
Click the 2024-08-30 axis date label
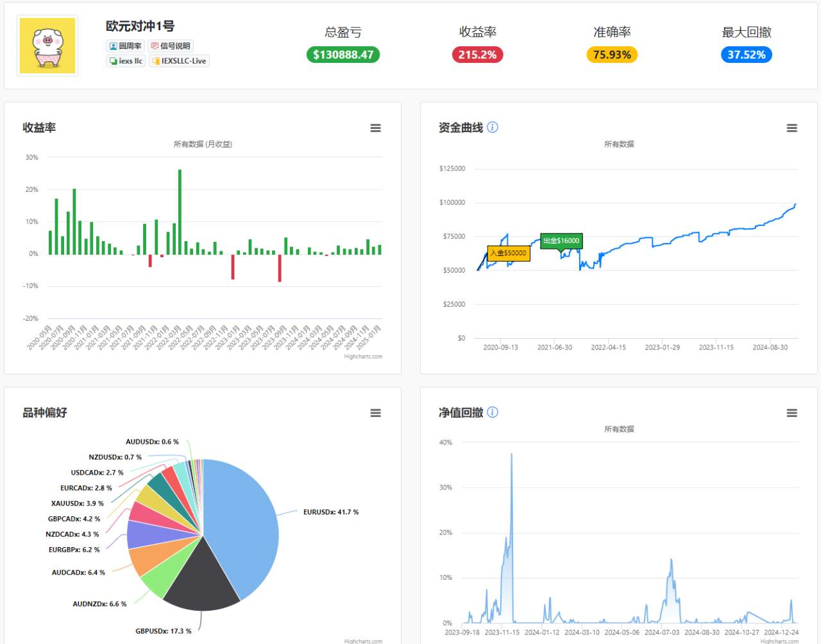click(770, 347)
